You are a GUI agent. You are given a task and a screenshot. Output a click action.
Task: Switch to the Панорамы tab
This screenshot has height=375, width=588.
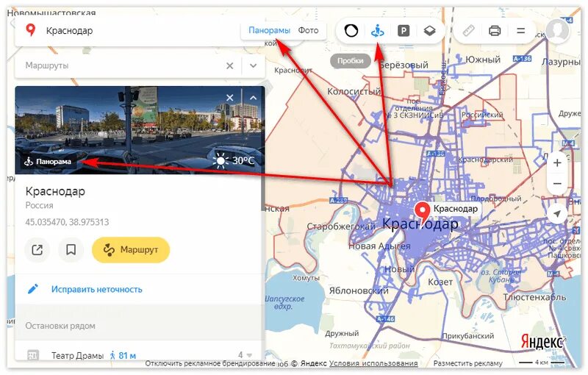tap(269, 30)
